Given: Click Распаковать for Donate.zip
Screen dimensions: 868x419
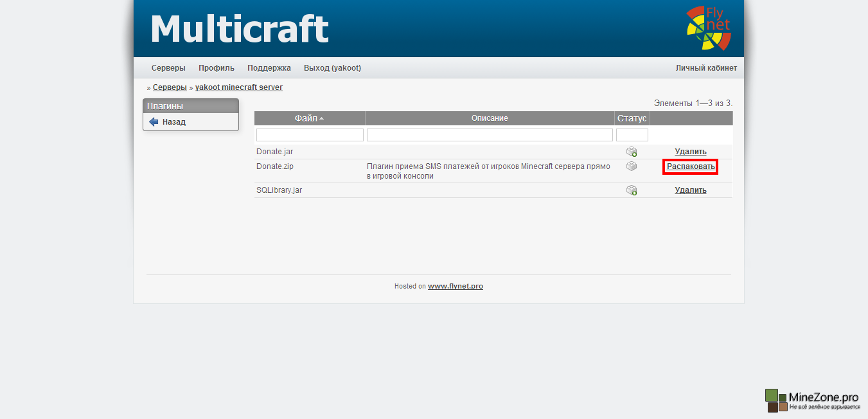Looking at the screenshot, I should (x=691, y=166).
